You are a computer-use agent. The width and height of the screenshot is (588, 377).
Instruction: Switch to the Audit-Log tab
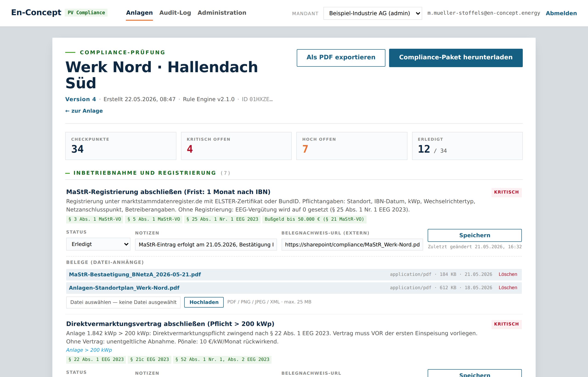(175, 13)
